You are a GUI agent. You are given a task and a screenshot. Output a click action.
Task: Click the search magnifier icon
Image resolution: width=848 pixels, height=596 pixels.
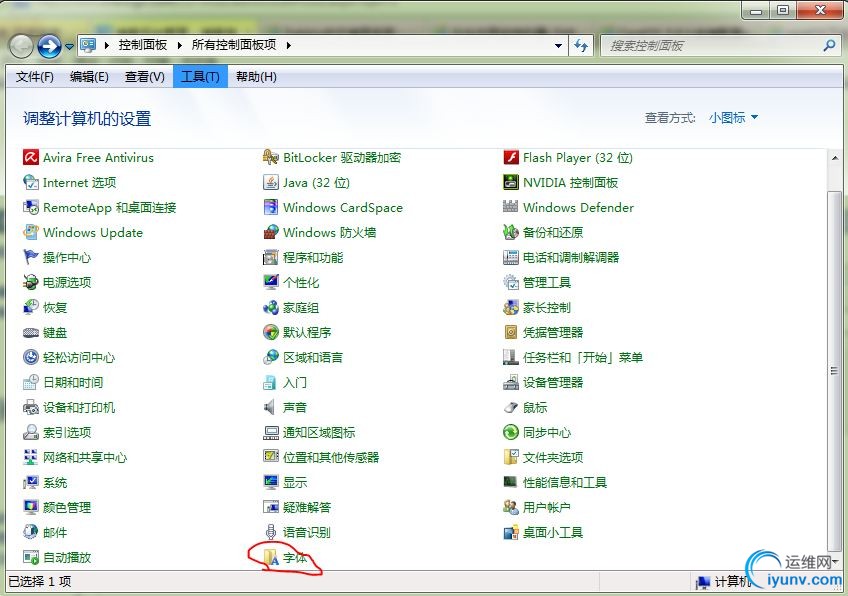point(829,45)
